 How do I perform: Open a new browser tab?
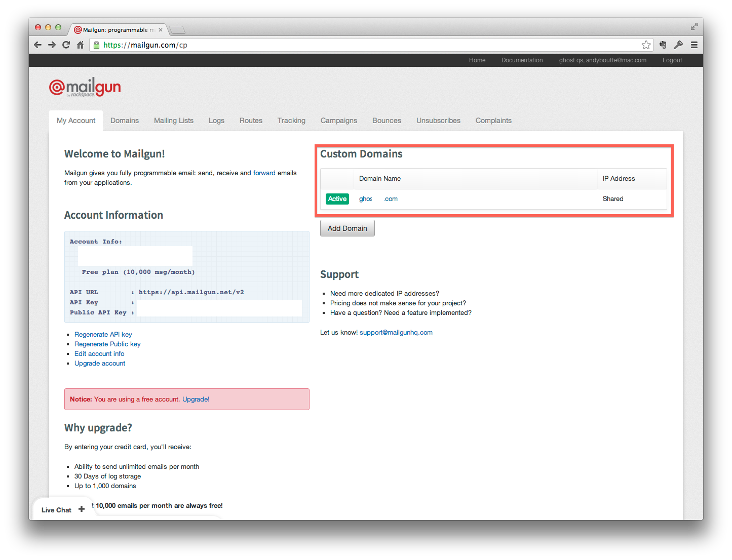tap(177, 30)
